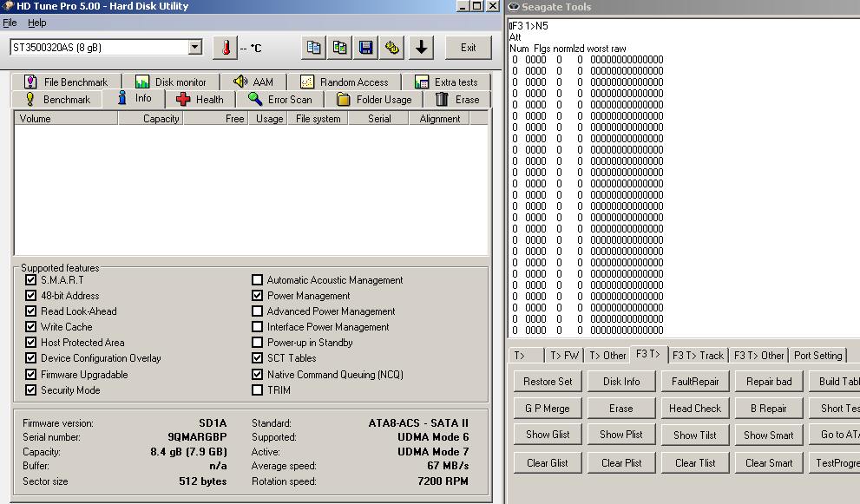Click the thermometer temperature icon

tap(225, 48)
